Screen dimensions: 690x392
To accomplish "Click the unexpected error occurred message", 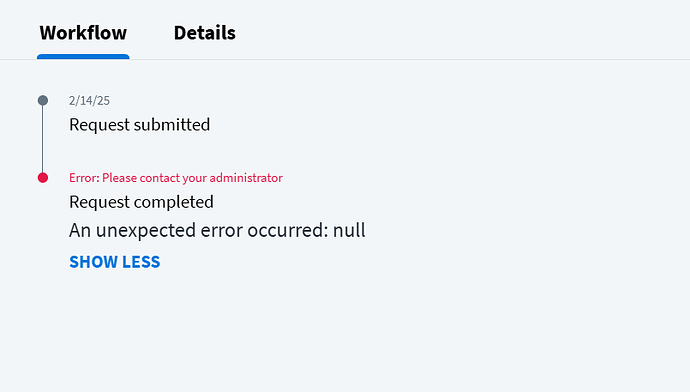I will click(217, 230).
